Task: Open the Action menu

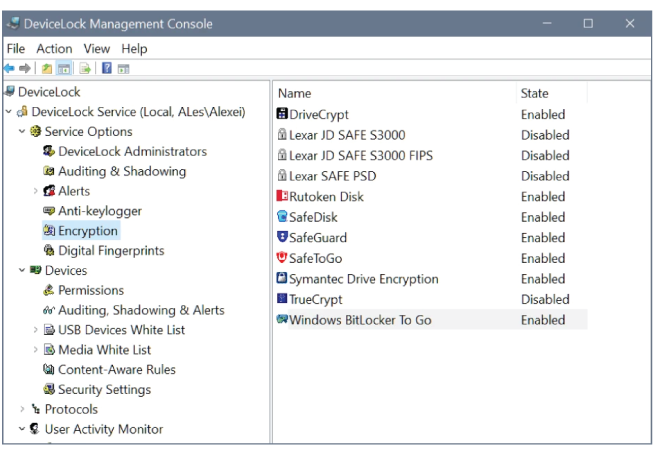Action: coord(54,49)
